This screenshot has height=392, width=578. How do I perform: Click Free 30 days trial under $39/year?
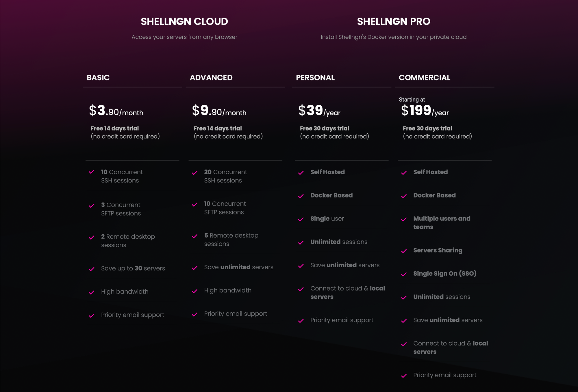tap(324, 128)
